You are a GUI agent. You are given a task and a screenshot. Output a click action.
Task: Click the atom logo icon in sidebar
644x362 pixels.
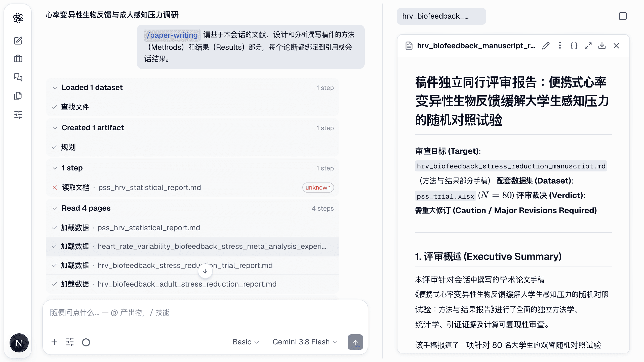18,18
